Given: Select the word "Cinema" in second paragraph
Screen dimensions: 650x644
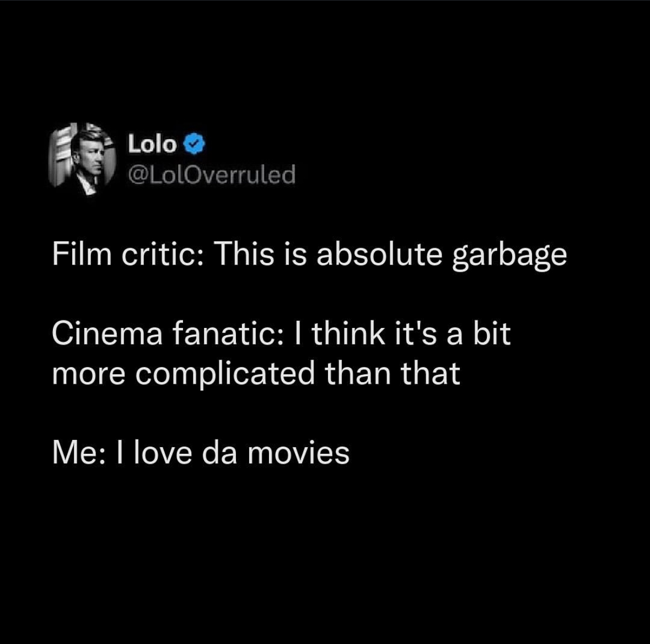Looking at the screenshot, I should coord(108,334).
